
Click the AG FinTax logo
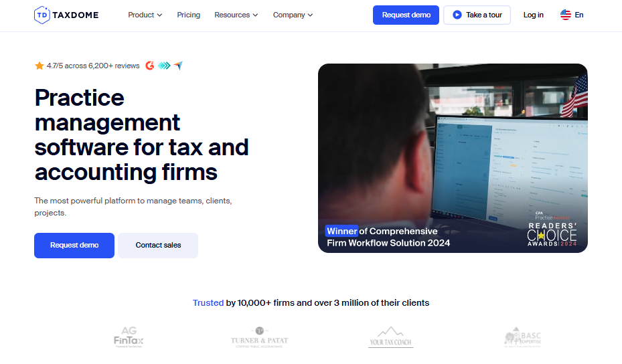coord(129,337)
